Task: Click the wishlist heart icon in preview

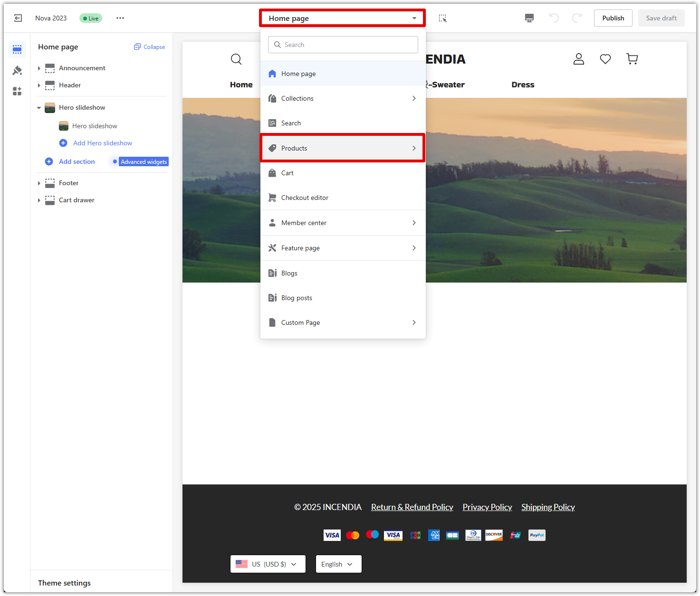Action: tap(605, 59)
